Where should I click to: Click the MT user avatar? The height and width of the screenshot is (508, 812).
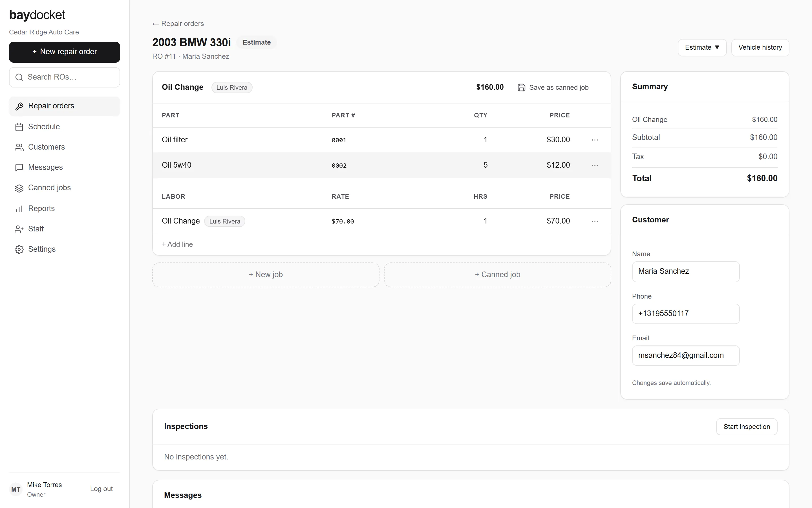16,490
